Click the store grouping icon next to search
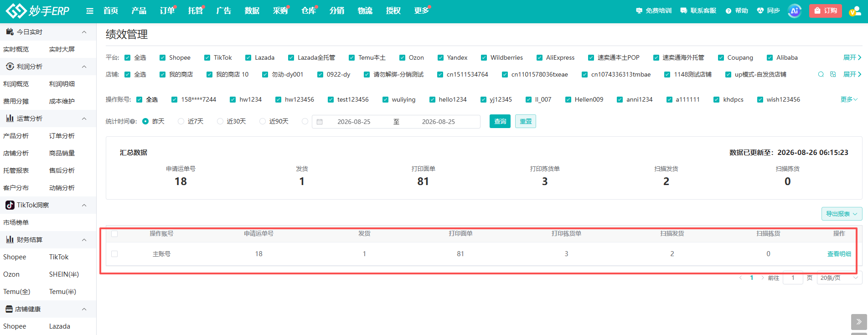This screenshot has height=335, width=868. click(x=833, y=74)
